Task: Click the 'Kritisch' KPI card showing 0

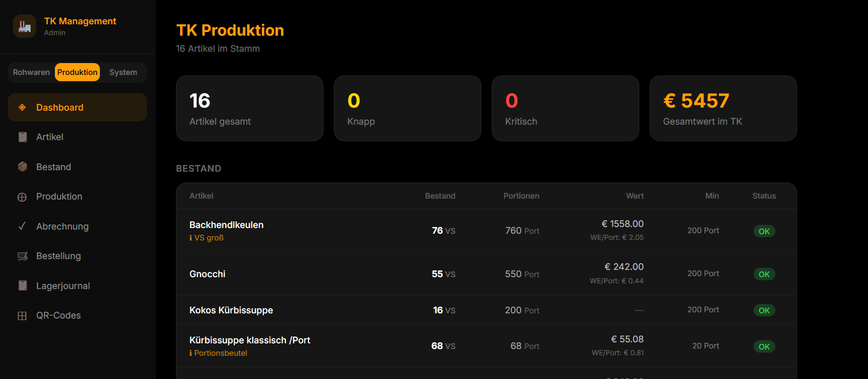Action: 565,108
